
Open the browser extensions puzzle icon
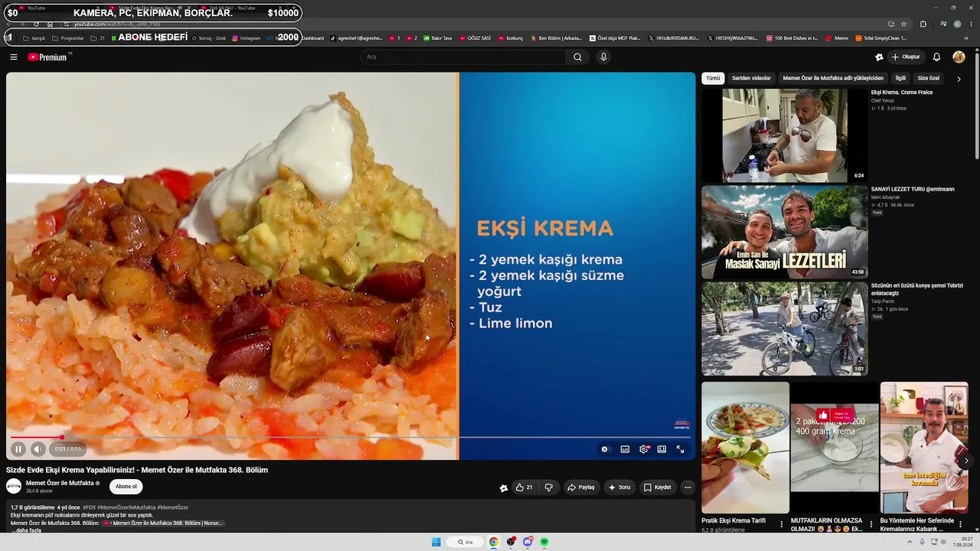(923, 24)
